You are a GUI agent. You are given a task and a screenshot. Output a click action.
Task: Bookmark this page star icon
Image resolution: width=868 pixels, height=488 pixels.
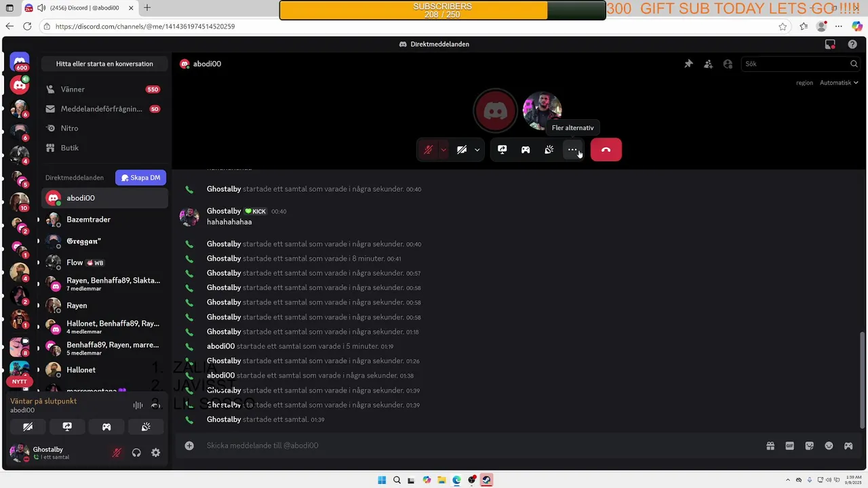coord(783,26)
